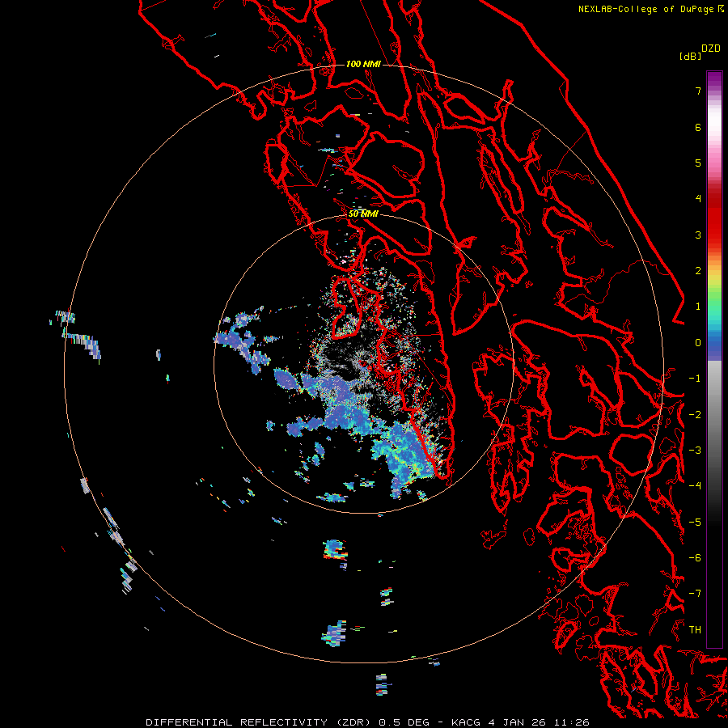Select the -4 tick label on the color scale
The height and width of the screenshot is (728, 728).
695,486
